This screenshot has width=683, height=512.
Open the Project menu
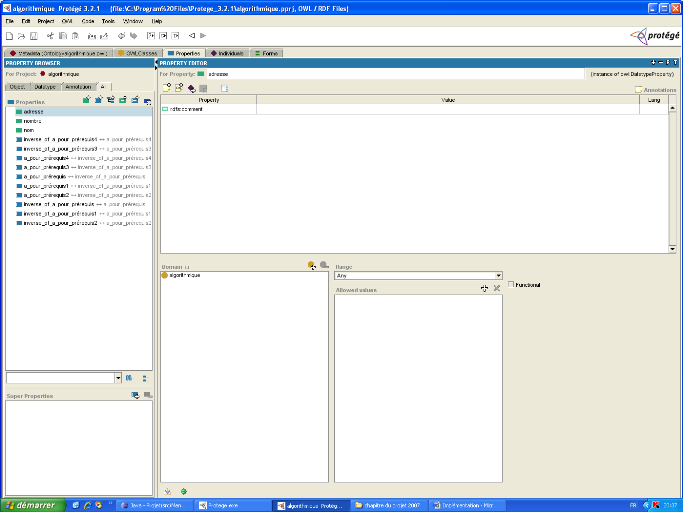[x=45, y=20]
